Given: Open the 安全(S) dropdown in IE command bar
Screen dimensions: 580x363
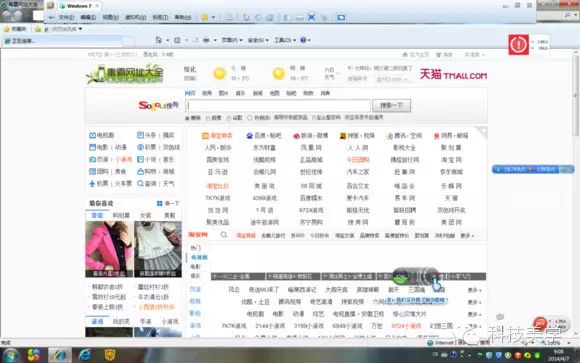Looking at the screenshot, I should tap(258, 40).
